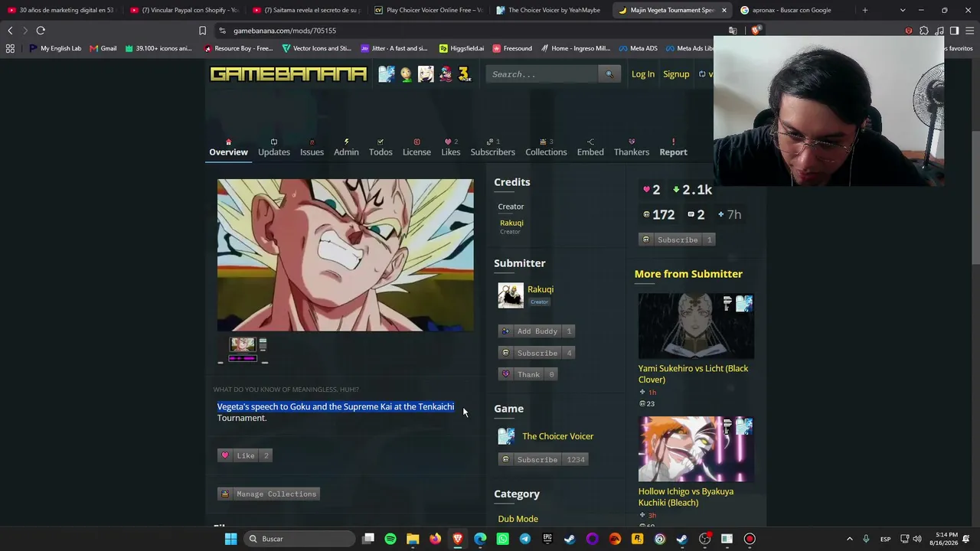Viewport: 980px width, 551px height.
Task: Click the Log In link
Action: point(643,74)
